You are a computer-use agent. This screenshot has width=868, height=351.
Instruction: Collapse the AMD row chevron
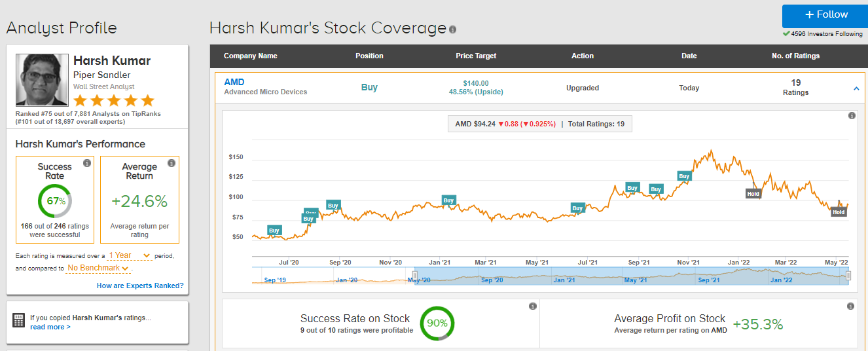[x=856, y=88]
